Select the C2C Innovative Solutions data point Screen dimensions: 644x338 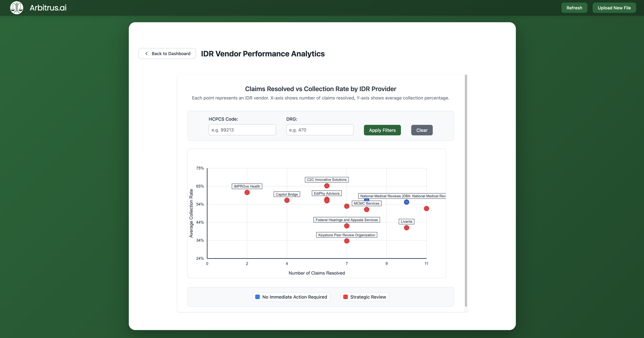coord(327,186)
